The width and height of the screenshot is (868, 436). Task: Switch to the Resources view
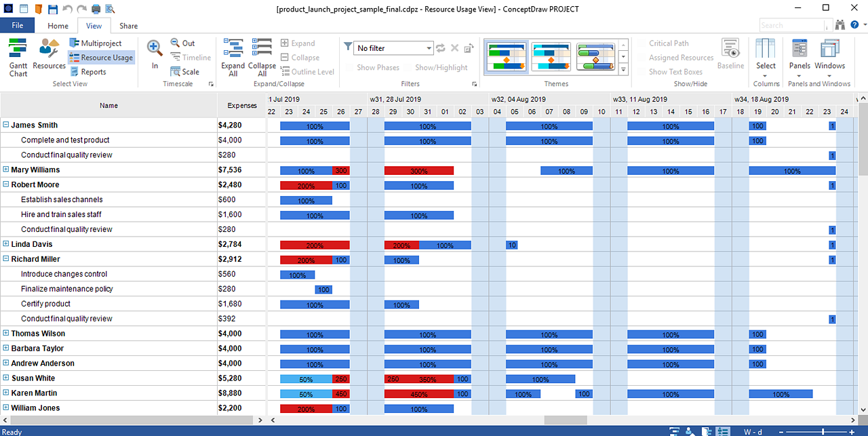coord(49,54)
